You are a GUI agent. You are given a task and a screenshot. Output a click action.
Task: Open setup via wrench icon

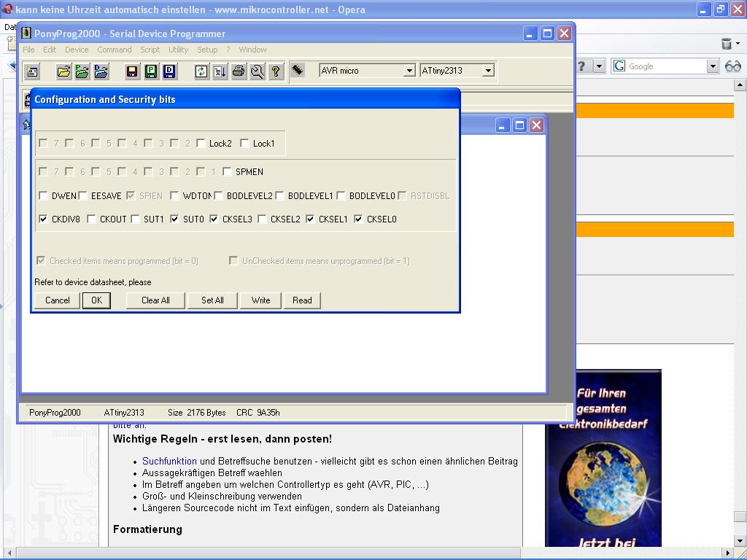point(258,71)
